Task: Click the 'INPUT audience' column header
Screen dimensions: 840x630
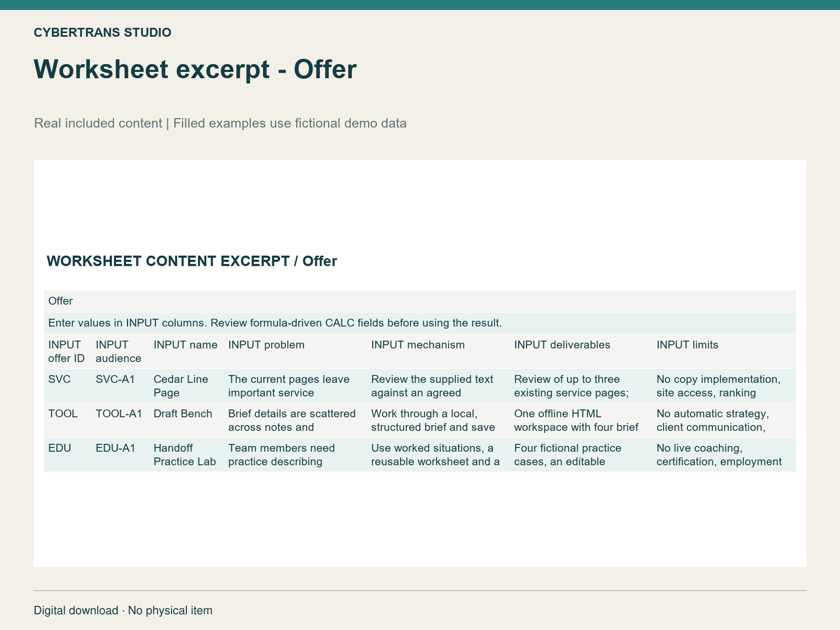Action: (121, 352)
